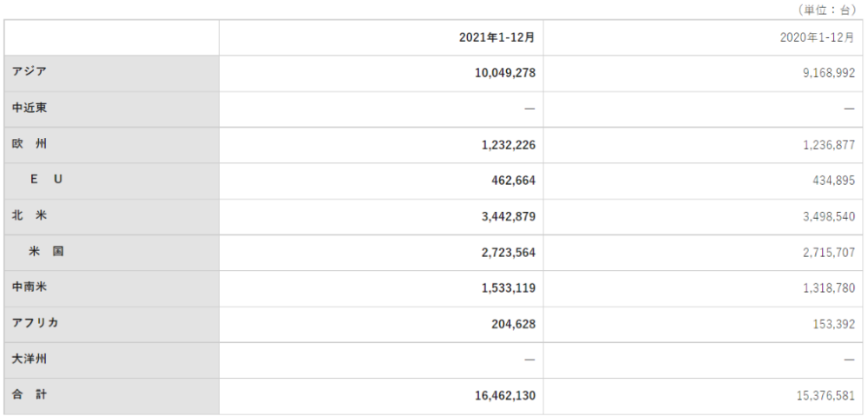Screen dimensions: 868x416
Task: Click the アフリカ row label
Action: [x=35, y=323]
